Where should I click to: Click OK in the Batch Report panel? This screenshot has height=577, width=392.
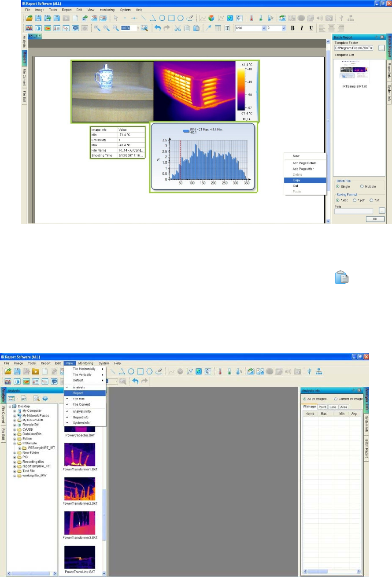(375, 218)
